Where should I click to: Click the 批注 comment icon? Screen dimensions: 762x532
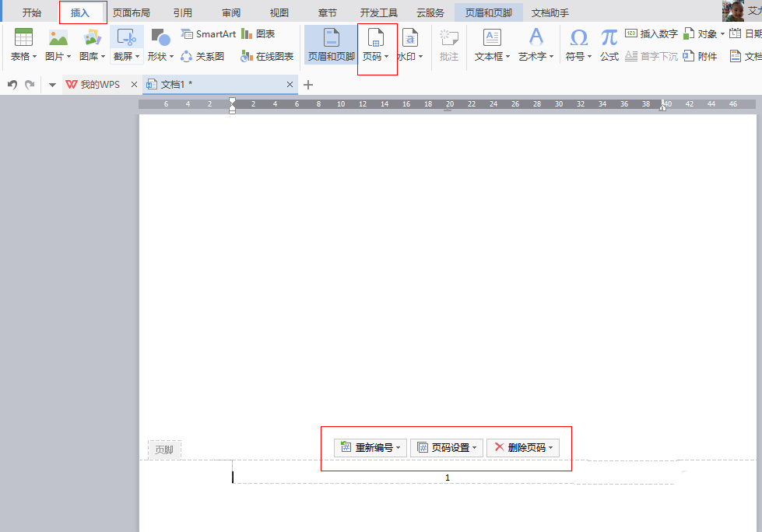[x=449, y=37]
